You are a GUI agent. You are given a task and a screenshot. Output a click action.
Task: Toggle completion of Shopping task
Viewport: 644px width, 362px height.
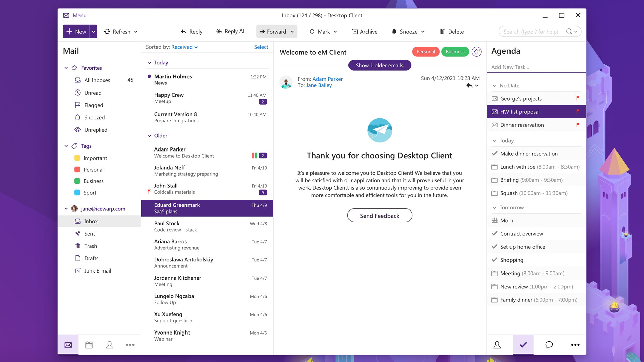click(x=494, y=260)
